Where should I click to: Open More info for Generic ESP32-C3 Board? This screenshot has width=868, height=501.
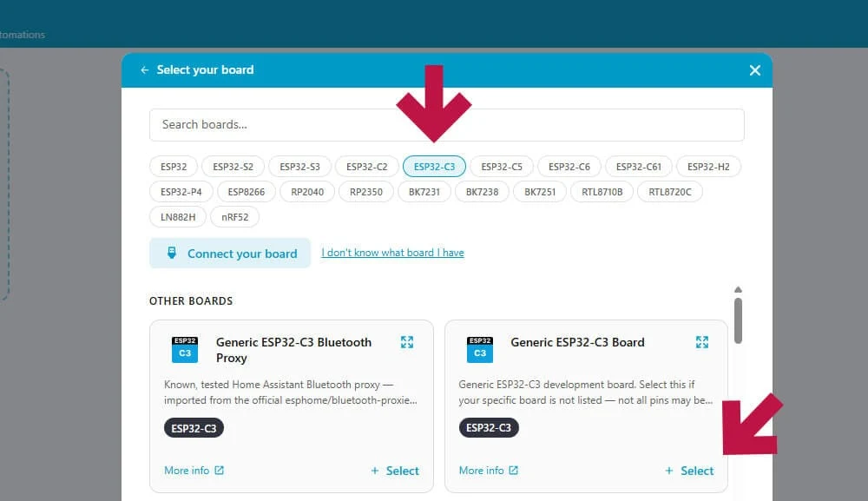(488, 471)
